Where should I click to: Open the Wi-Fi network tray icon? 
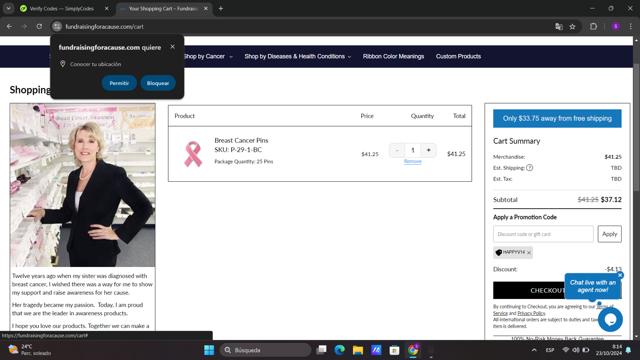click(x=566, y=350)
